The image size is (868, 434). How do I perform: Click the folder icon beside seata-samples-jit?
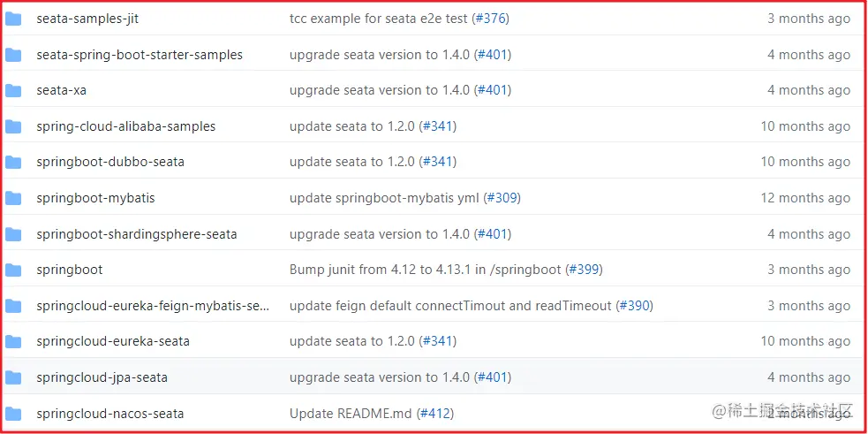pyautogui.click(x=13, y=19)
